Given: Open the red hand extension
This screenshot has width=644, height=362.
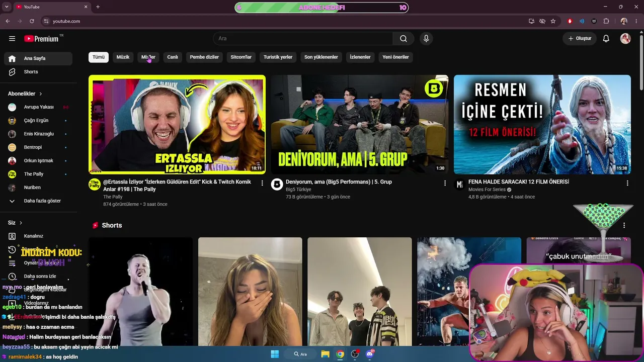Looking at the screenshot, I should click(x=570, y=21).
